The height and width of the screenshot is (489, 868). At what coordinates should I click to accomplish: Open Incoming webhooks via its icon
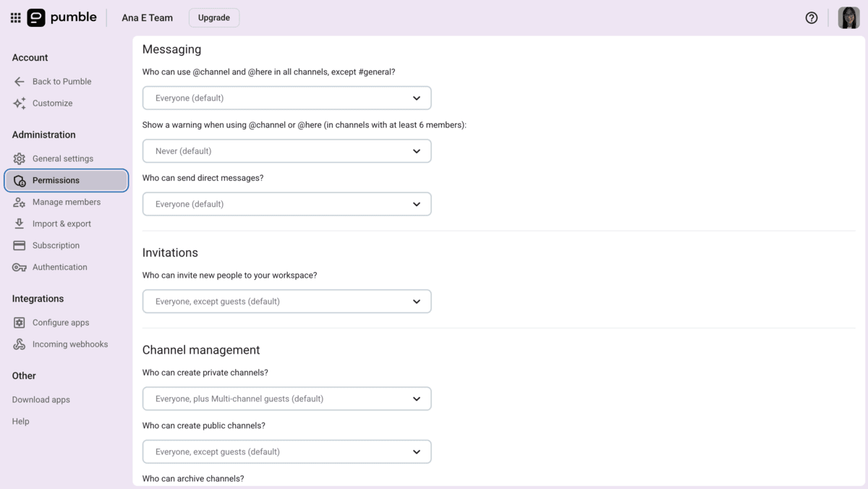(x=19, y=344)
